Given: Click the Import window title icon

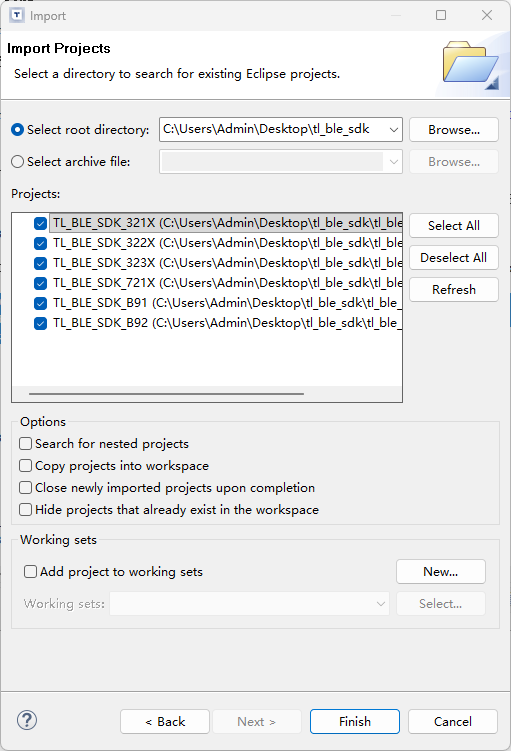Looking at the screenshot, I should tap(17, 15).
